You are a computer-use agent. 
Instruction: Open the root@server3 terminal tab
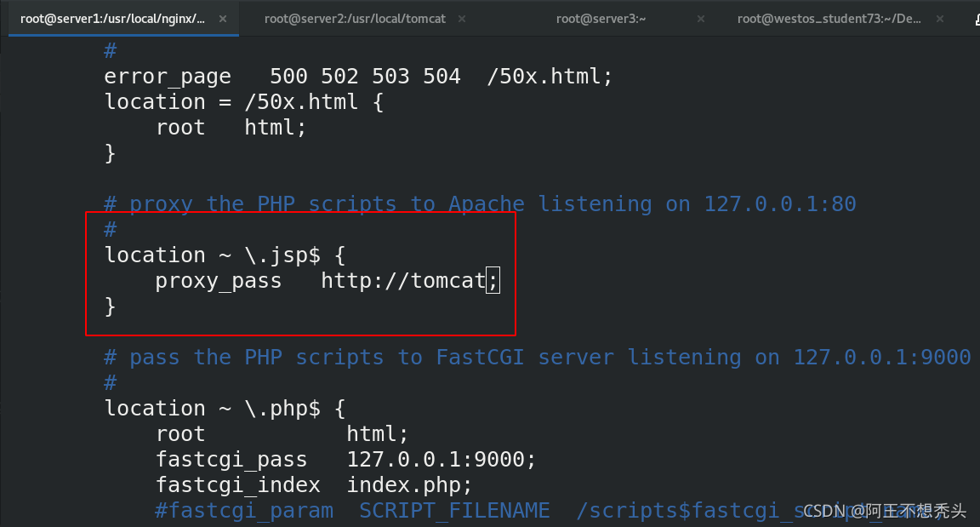(x=601, y=19)
